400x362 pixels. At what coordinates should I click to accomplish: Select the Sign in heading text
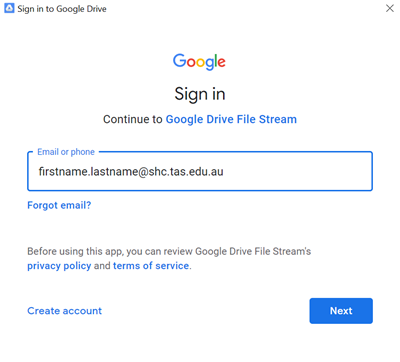[200, 94]
